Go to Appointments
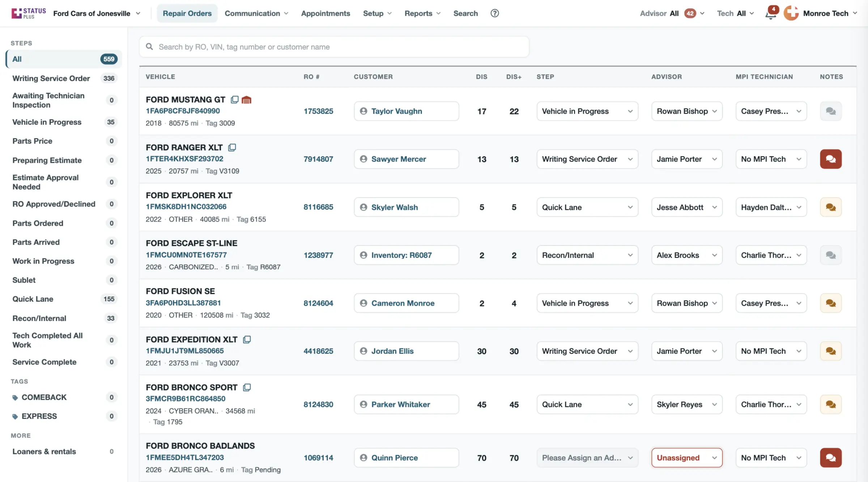The width and height of the screenshot is (868, 482). (x=325, y=13)
